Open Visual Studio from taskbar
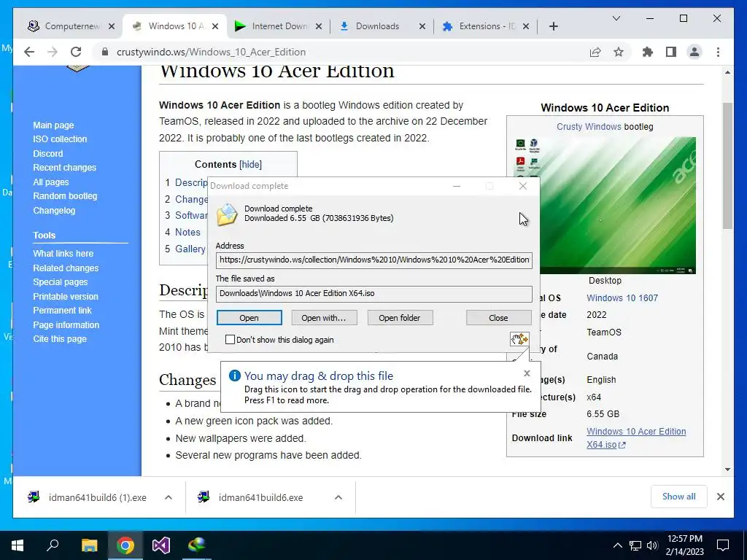 161,545
